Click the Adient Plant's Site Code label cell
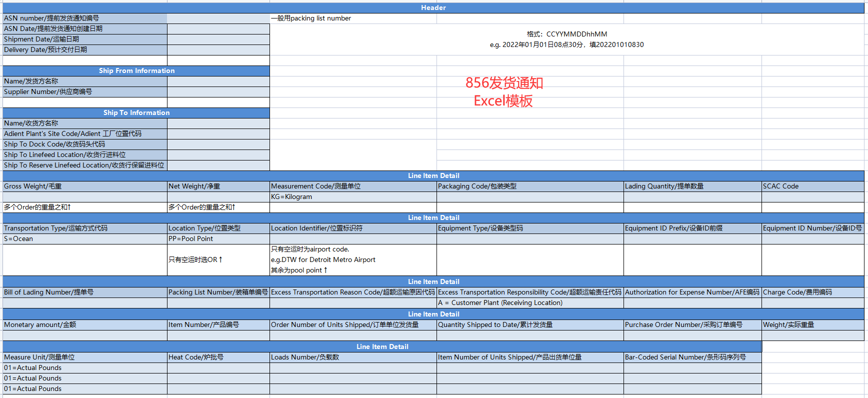The image size is (868, 398). tap(84, 133)
